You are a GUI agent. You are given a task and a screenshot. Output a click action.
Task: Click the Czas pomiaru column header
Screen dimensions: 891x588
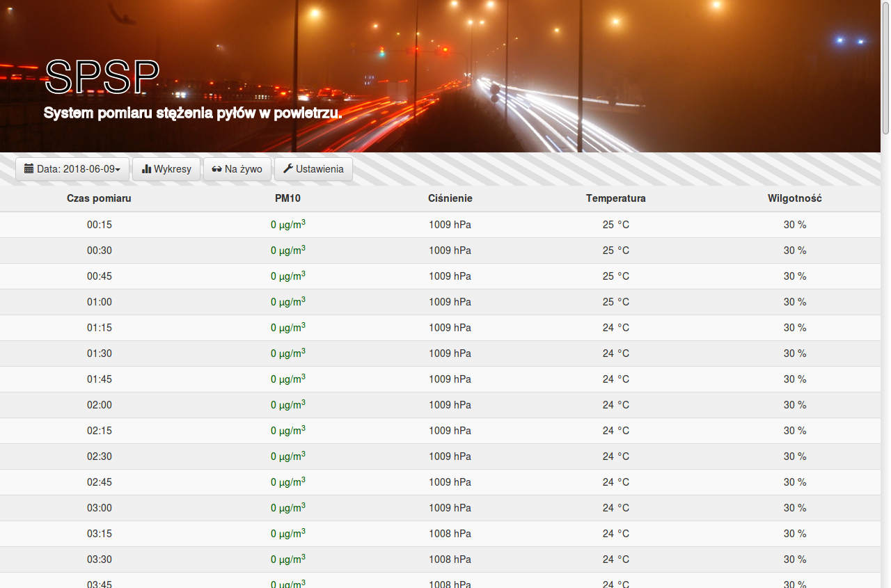click(99, 198)
